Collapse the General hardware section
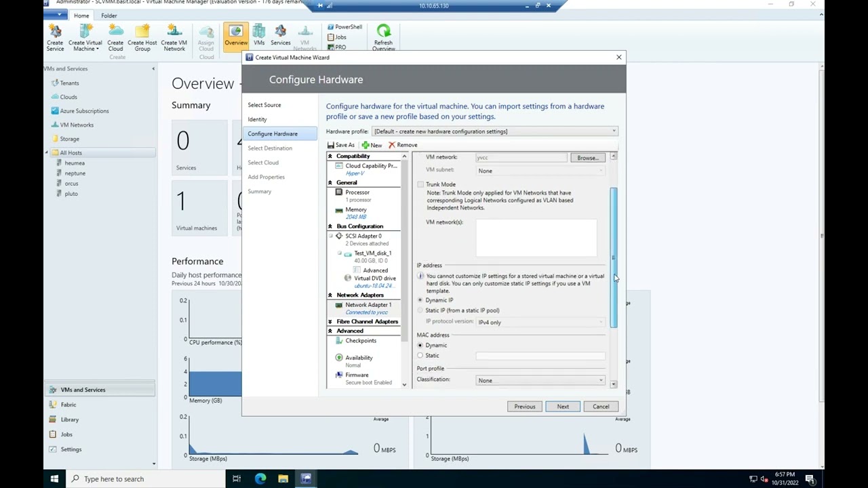 click(330, 183)
